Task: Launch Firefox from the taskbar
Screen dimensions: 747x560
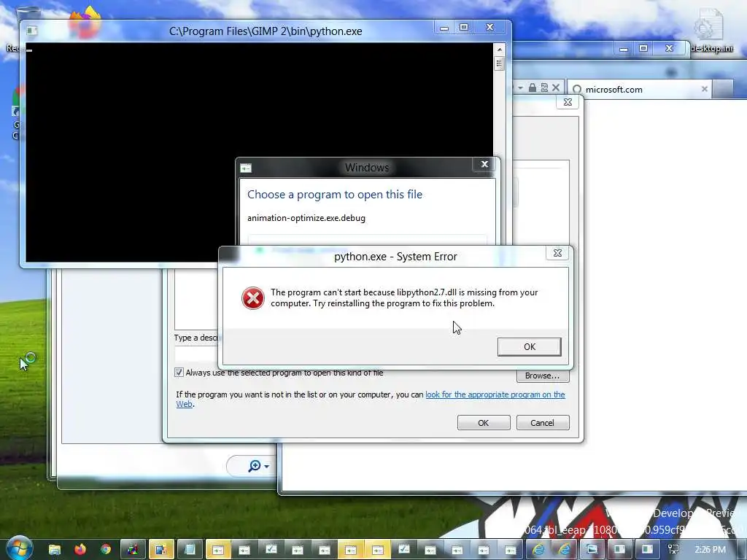Action: tap(80, 550)
